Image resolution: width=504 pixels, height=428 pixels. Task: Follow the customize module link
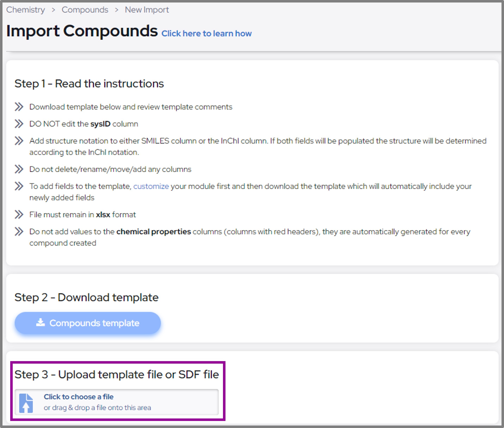[151, 186]
